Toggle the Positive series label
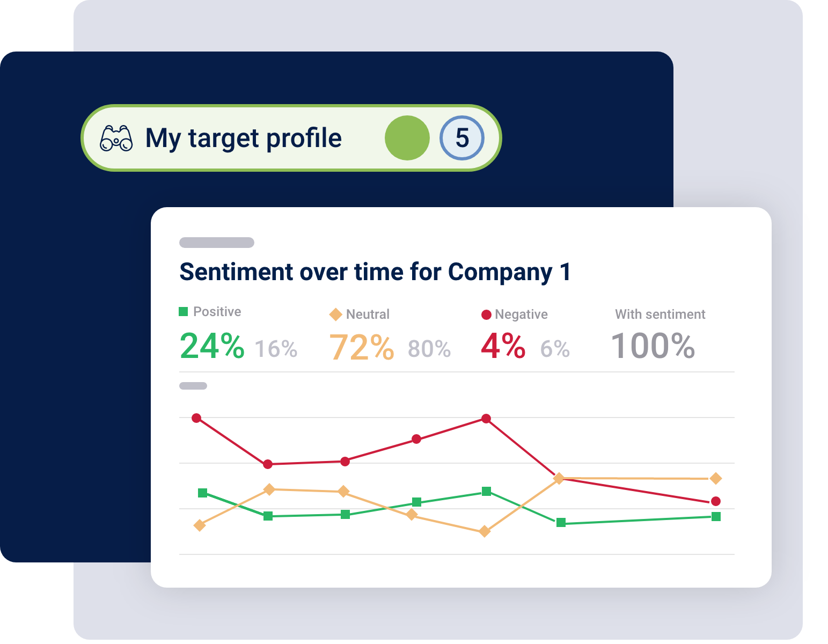The height and width of the screenshot is (644, 828). pos(217,312)
